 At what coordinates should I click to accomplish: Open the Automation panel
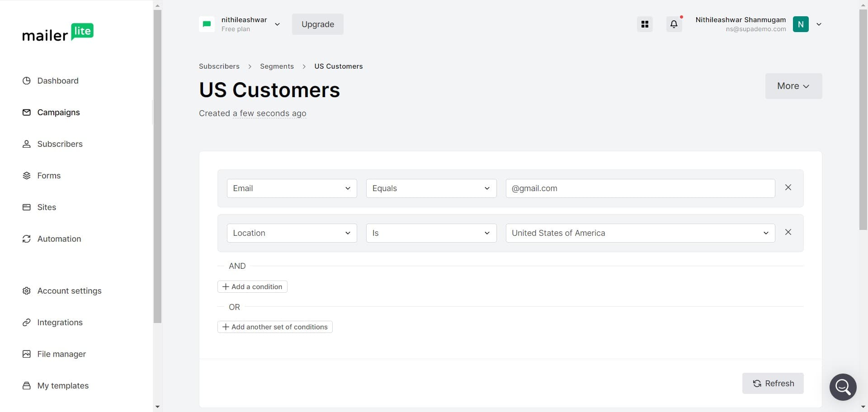tap(27, 239)
